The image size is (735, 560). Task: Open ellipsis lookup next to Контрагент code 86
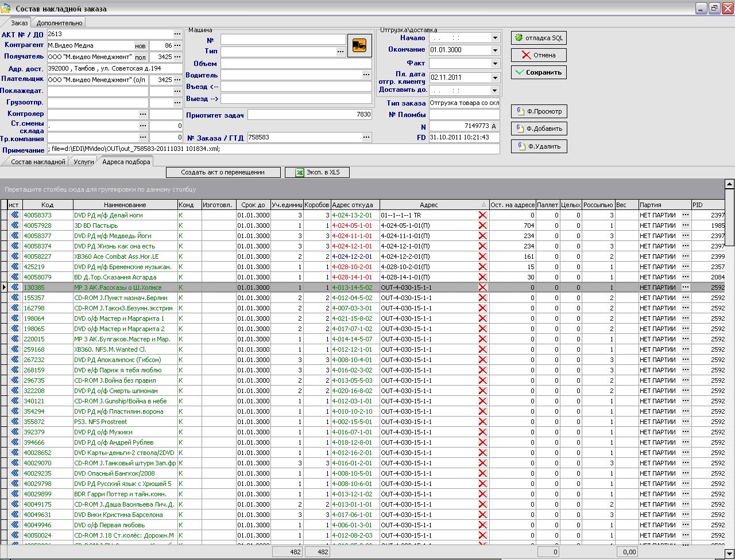tap(177, 45)
